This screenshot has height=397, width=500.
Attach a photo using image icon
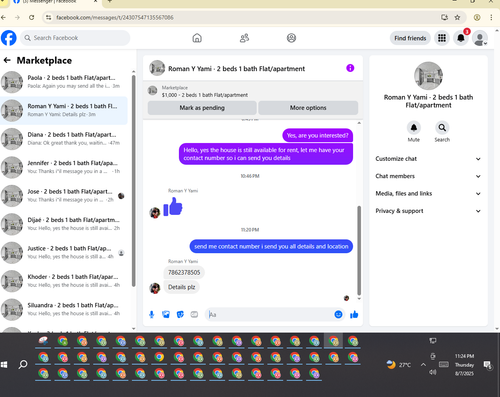coord(166,314)
